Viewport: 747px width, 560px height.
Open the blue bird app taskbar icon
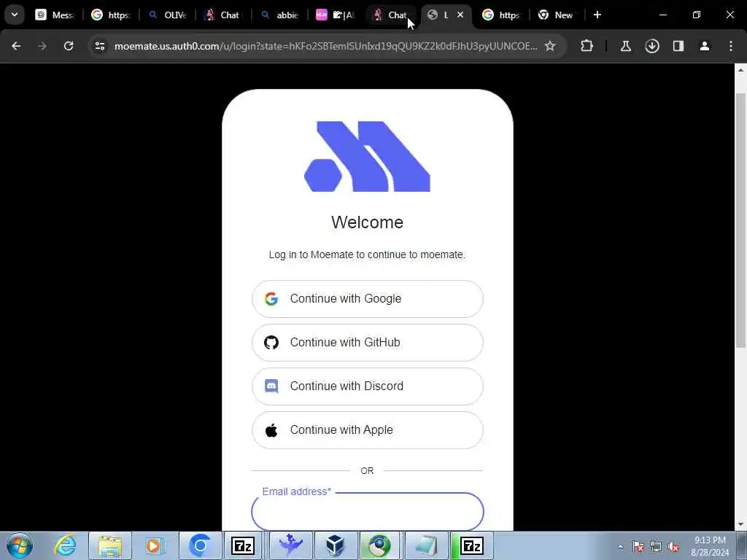coord(290,545)
